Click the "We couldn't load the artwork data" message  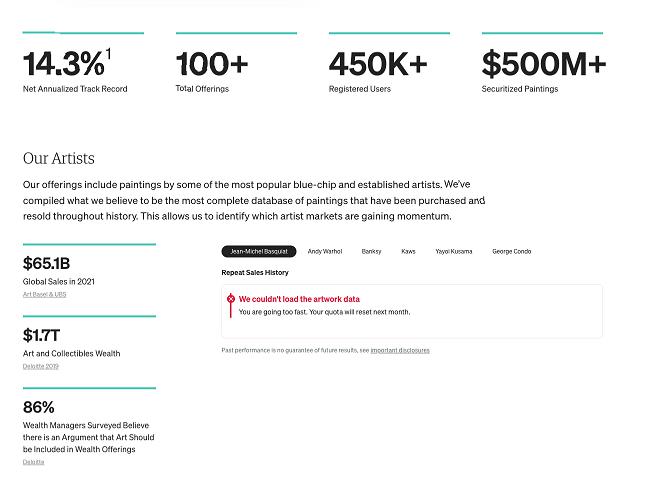(299, 299)
